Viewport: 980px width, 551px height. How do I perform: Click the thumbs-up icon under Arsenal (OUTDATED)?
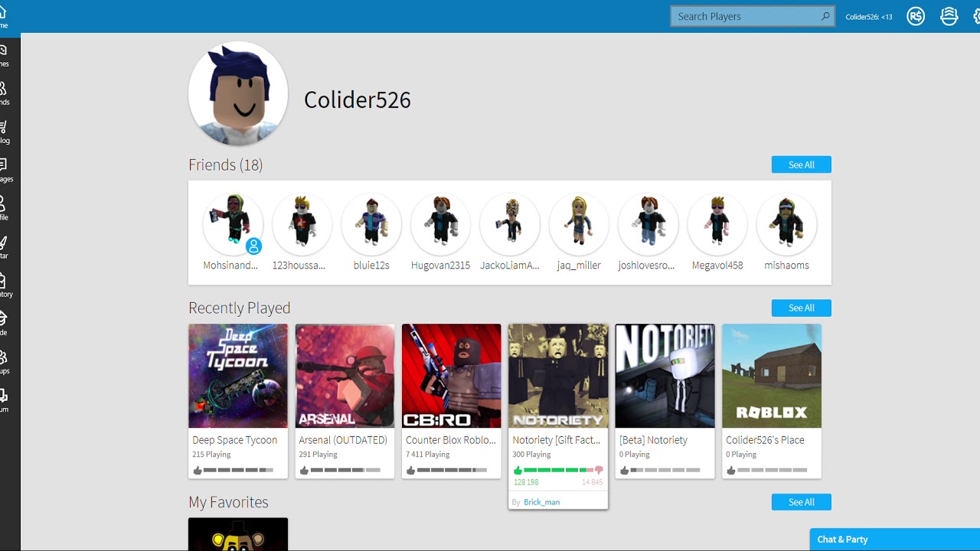pyautogui.click(x=304, y=470)
